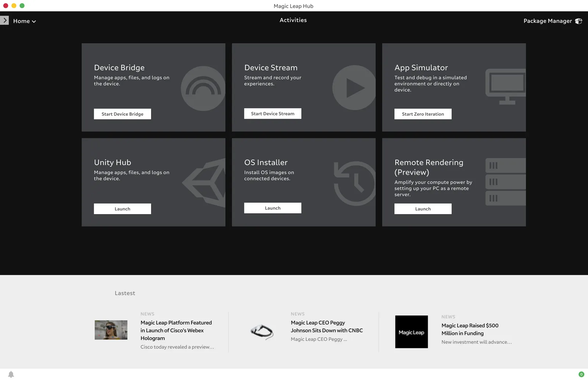Viewport: 588px width, 380px height.
Task: Read 'Magic Leap Platform Featured' news article
Action: [x=176, y=330]
